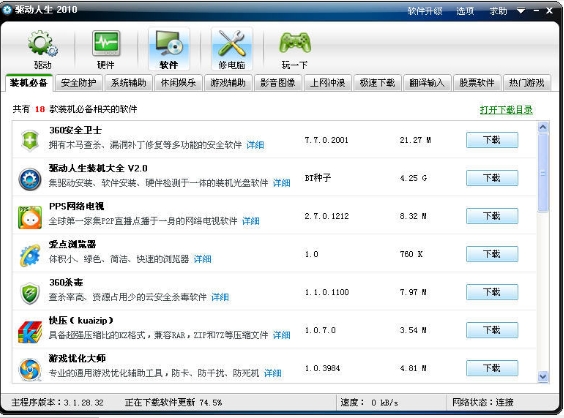Screen dimensions: 564x418
Task: Open the 打开下载目录 link
Action: coord(506,110)
